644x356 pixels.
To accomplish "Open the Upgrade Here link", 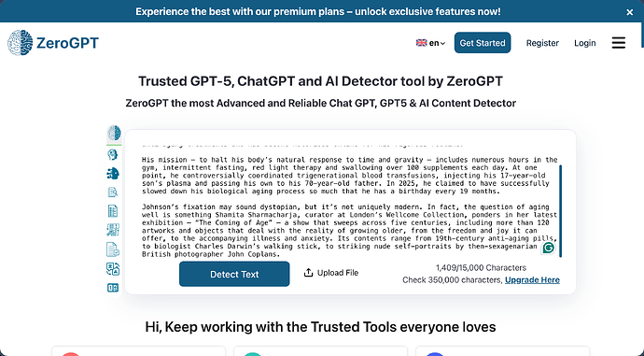I will tap(532, 280).
